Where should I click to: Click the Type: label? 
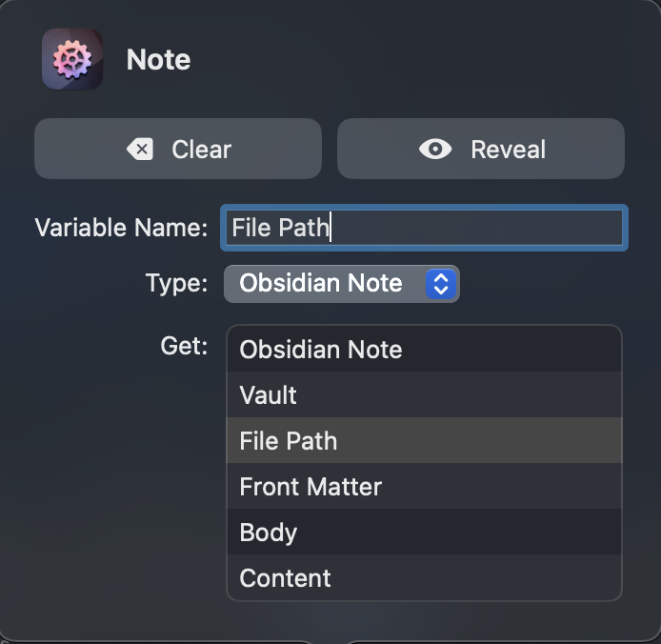click(x=176, y=284)
